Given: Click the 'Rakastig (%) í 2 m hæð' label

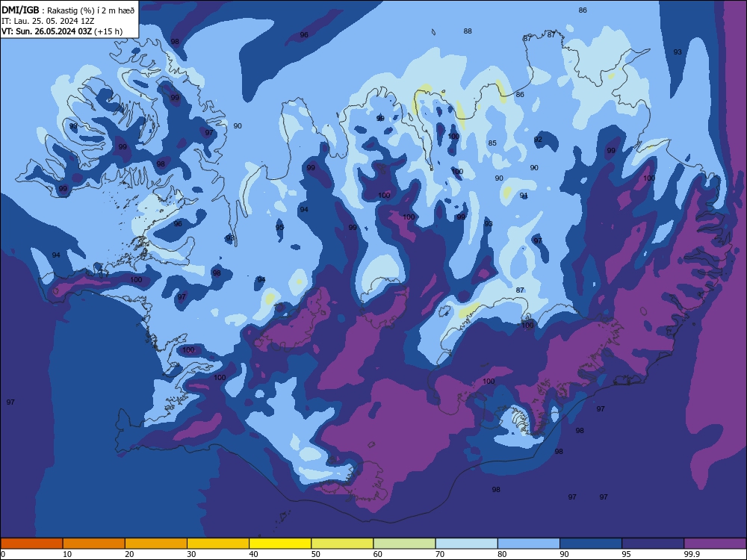Looking at the screenshot, I should point(90,10).
